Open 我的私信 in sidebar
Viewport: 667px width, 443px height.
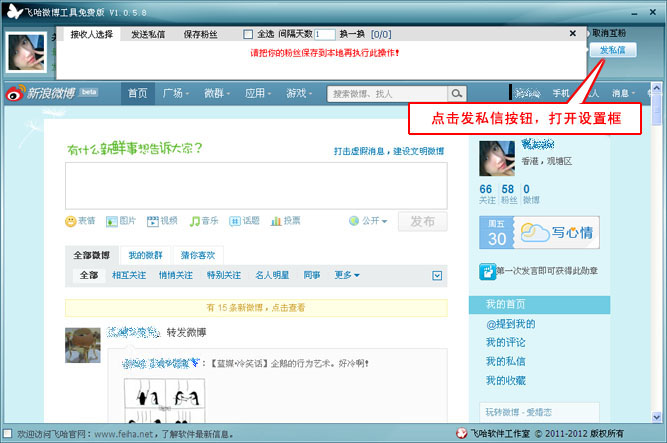(x=506, y=361)
